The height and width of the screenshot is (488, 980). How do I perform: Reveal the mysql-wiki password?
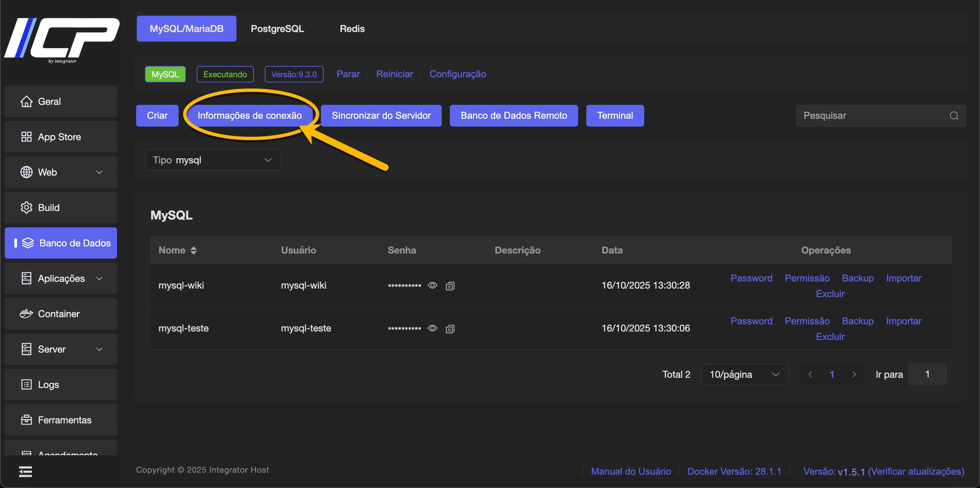tap(432, 285)
